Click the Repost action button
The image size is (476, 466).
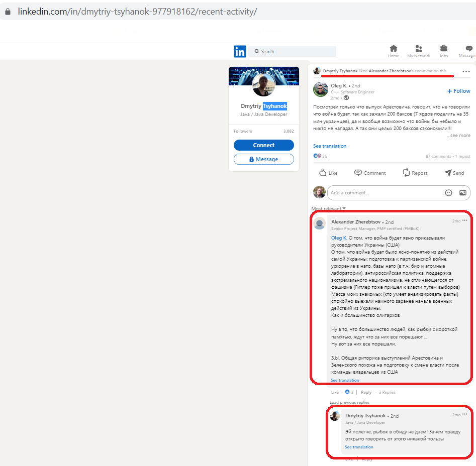pos(415,173)
